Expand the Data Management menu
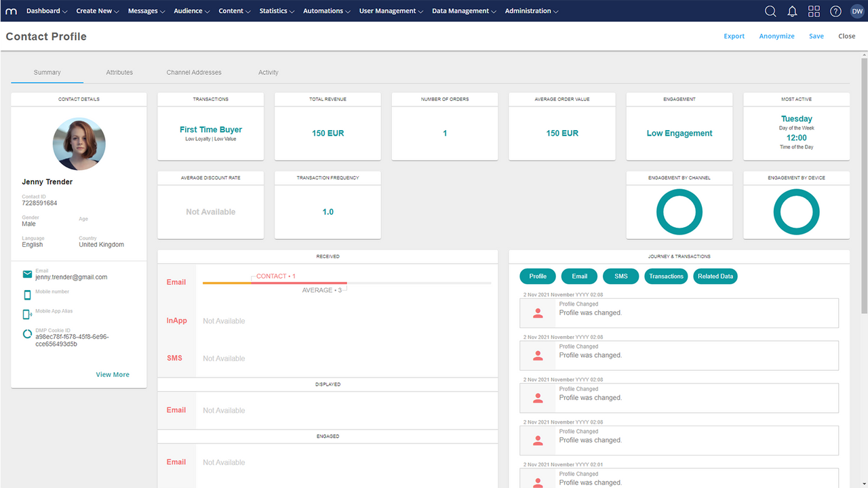Screen dimensions: 868x488 463,11
